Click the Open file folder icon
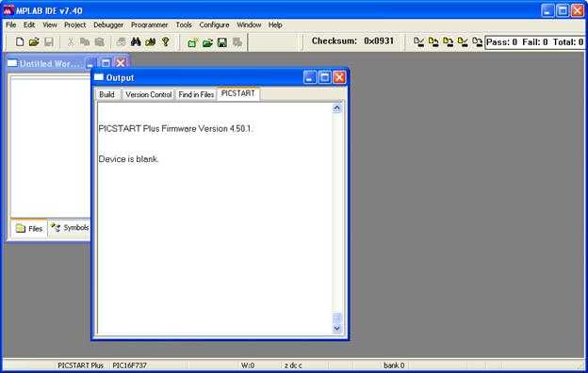This screenshot has width=588, height=373. tap(34, 41)
